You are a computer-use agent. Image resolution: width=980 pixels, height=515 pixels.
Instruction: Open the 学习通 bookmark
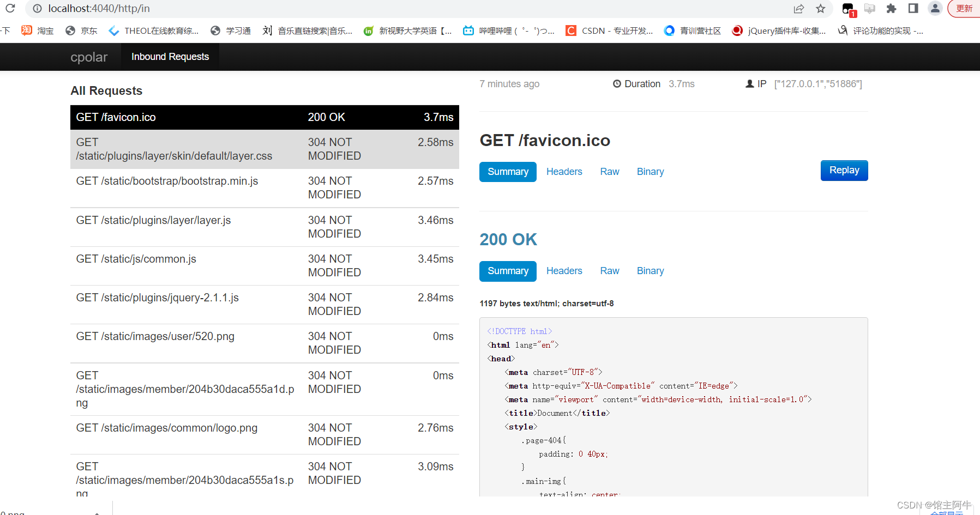click(x=231, y=31)
